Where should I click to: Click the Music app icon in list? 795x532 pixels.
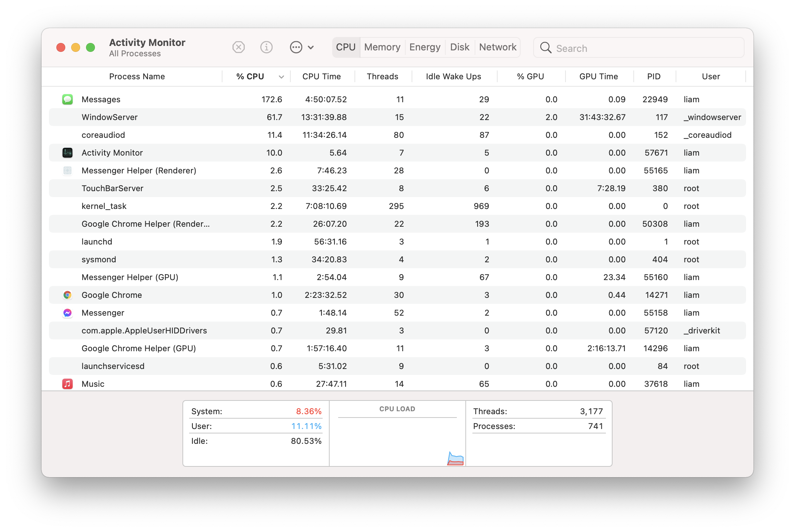[x=67, y=384]
